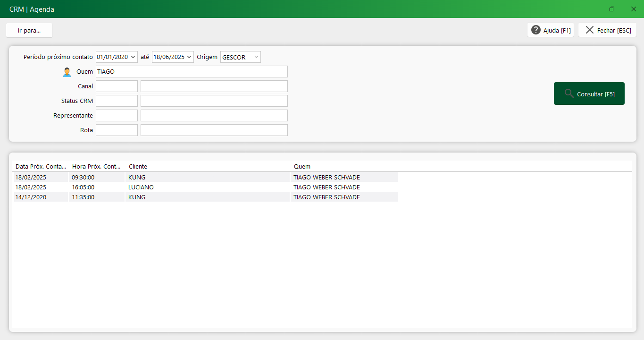Sort by the Cliente column header

pos(138,167)
